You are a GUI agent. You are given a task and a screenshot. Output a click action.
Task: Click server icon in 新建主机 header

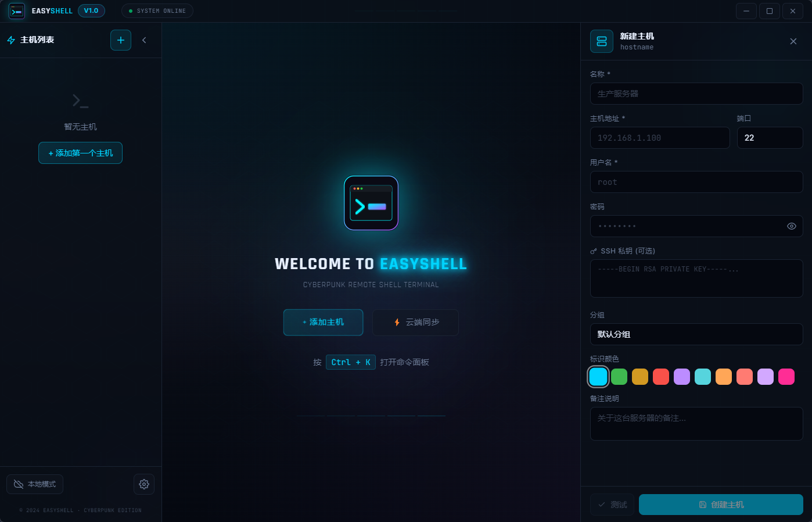click(x=602, y=41)
